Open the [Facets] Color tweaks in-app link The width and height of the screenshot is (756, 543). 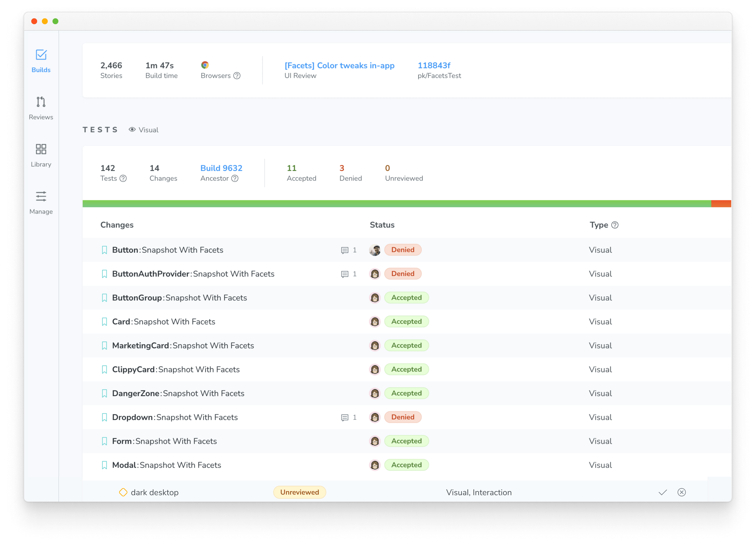click(x=339, y=66)
